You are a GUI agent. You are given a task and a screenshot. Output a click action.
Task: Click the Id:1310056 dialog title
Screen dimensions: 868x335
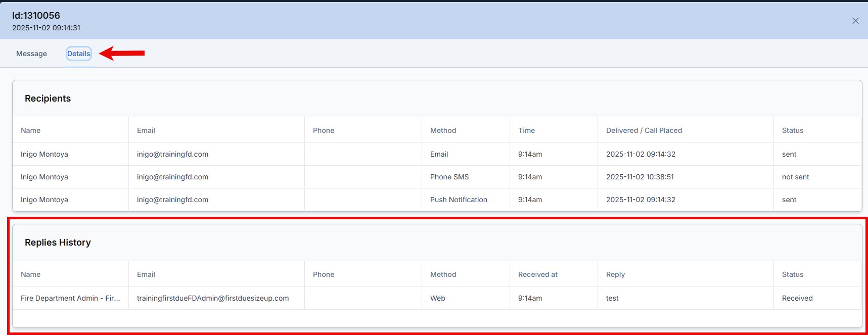pyautogui.click(x=36, y=16)
